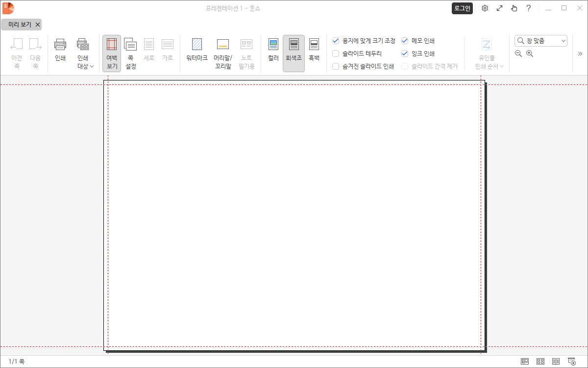Select the 미리 보기 tab
The height and width of the screenshot is (368, 588).
(20, 25)
